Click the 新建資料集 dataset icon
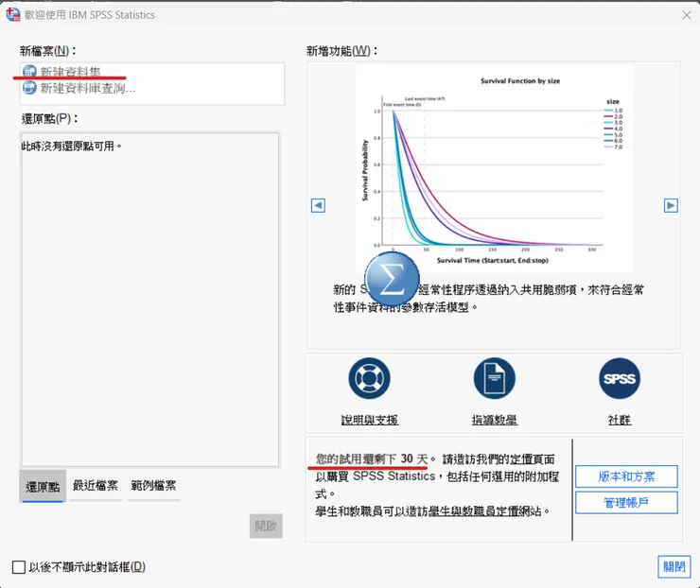Screen dimensions: 700x588 click(x=29, y=72)
